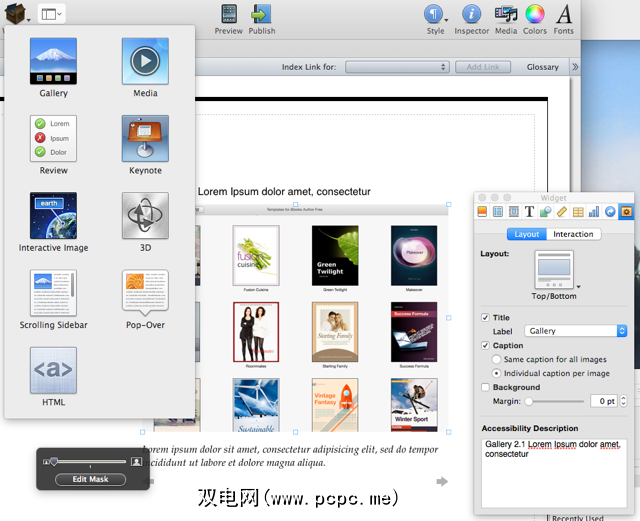
Task: Switch to the Interaction tab
Action: pyautogui.click(x=573, y=234)
